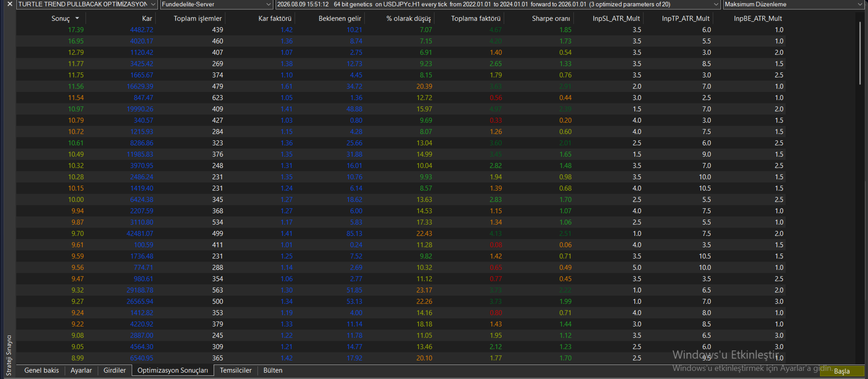This screenshot has width=868, height=379.
Task: Select the profit value 340.57
Action: [x=143, y=120]
